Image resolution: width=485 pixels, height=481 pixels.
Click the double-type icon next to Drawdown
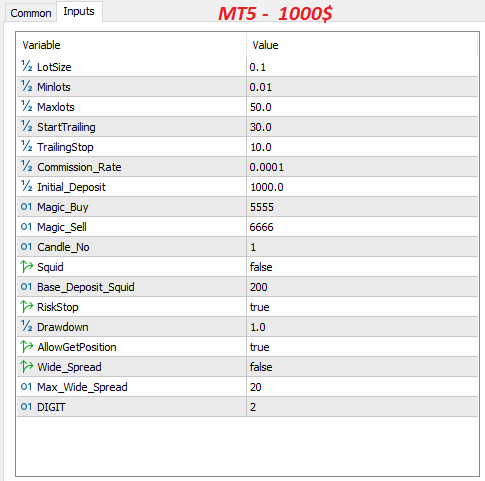pyautogui.click(x=26, y=326)
